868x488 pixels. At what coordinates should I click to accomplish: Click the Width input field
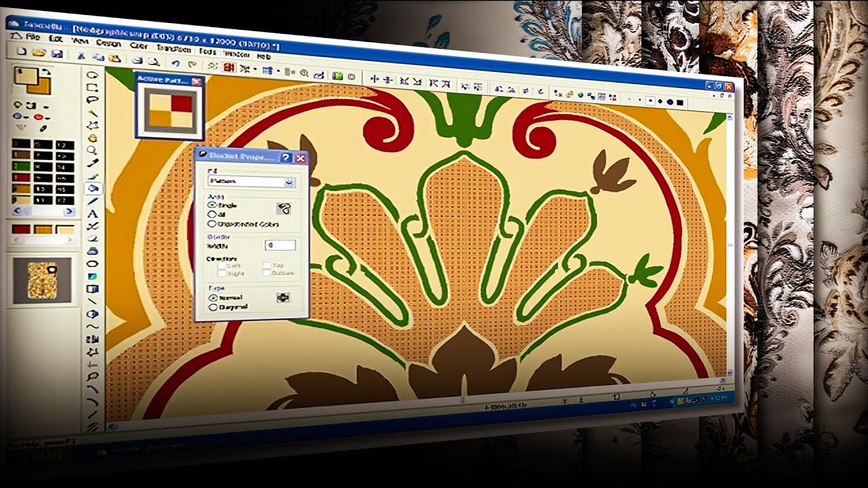pyautogui.click(x=279, y=245)
